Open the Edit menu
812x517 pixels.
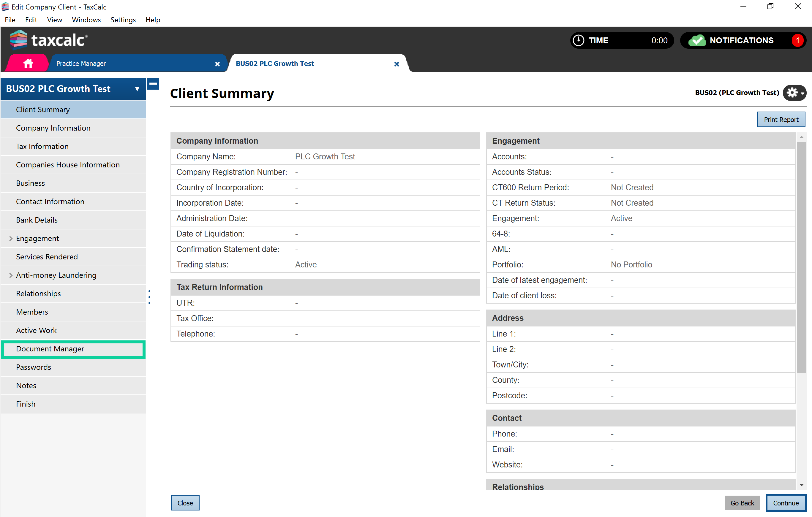click(31, 20)
